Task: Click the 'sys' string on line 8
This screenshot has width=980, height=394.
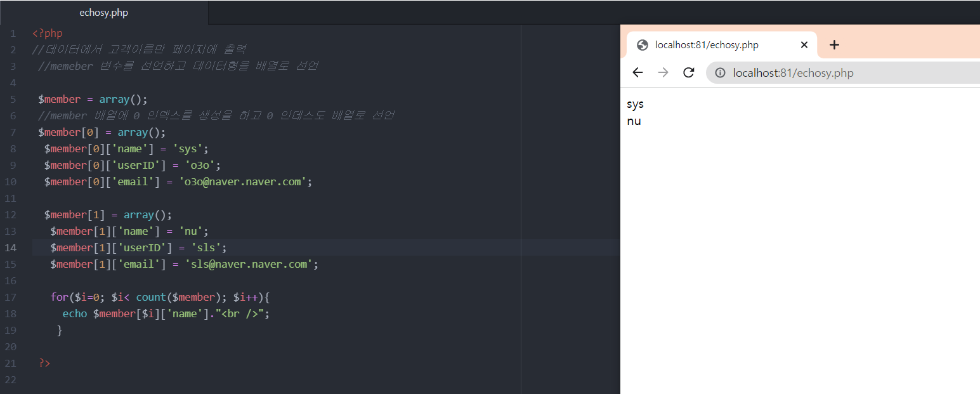Action: pyautogui.click(x=188, y=148)
